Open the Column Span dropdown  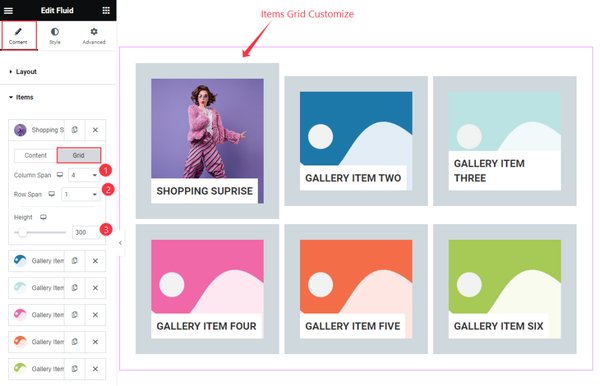point(84,175)
